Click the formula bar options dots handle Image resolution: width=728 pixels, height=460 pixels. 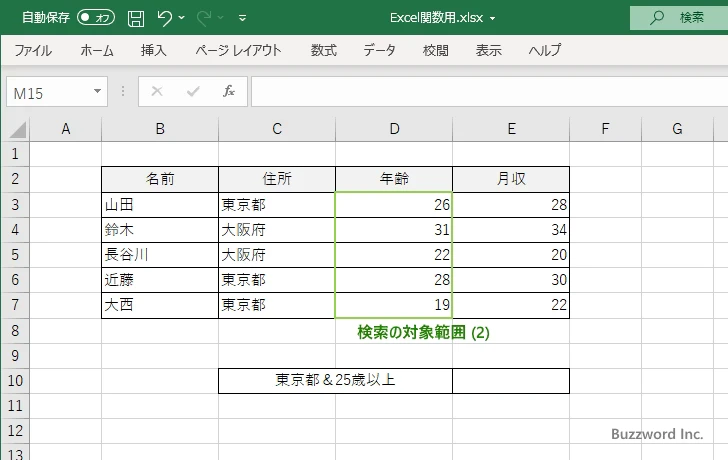point(123,91)
